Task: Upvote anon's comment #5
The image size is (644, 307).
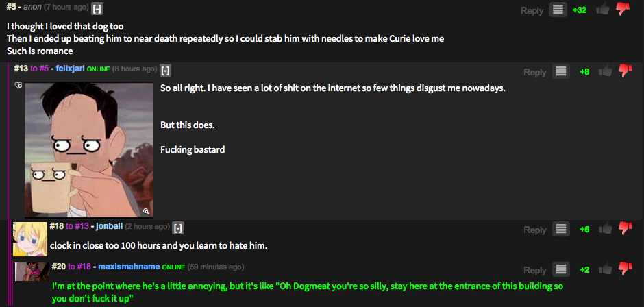Action: 603,10
